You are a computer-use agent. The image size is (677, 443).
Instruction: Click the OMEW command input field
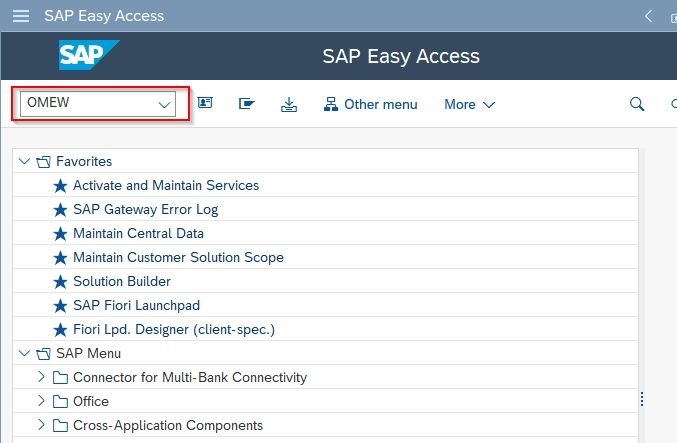98,104
